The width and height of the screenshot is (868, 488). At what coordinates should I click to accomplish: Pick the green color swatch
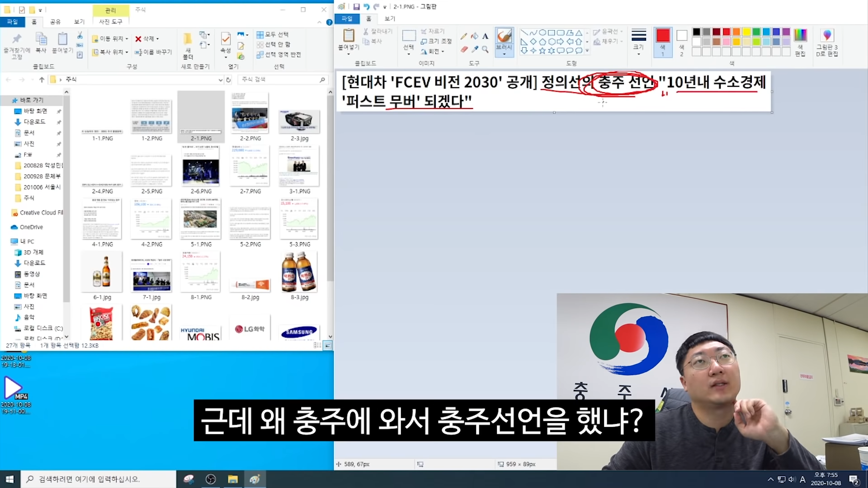point(756,32)
